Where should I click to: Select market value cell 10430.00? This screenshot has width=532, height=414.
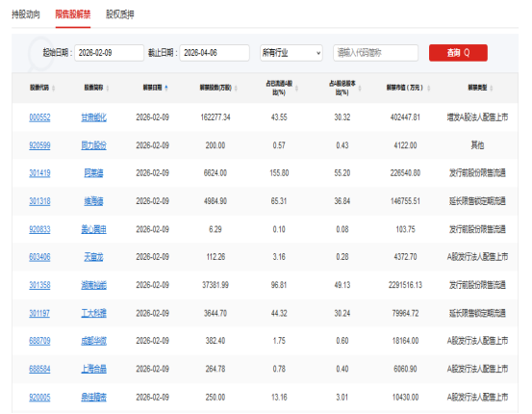[x=405, y=398]
